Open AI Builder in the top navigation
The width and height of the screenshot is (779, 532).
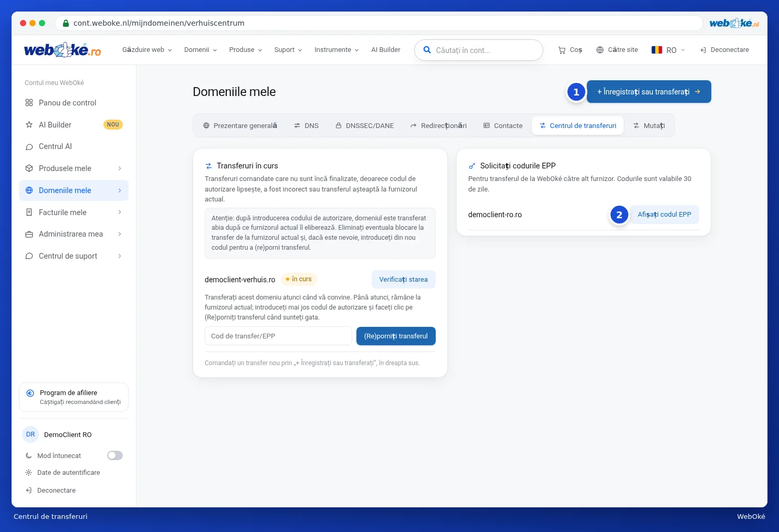click(x=386, y=50)
